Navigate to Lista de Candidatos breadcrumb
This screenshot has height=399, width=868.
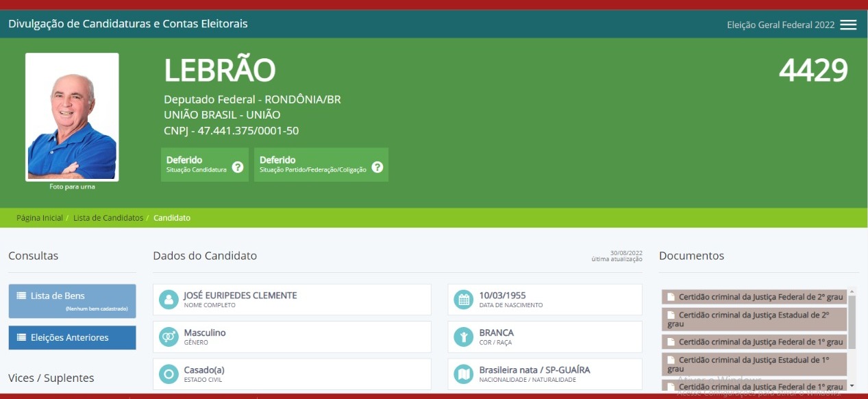(108, 218)
